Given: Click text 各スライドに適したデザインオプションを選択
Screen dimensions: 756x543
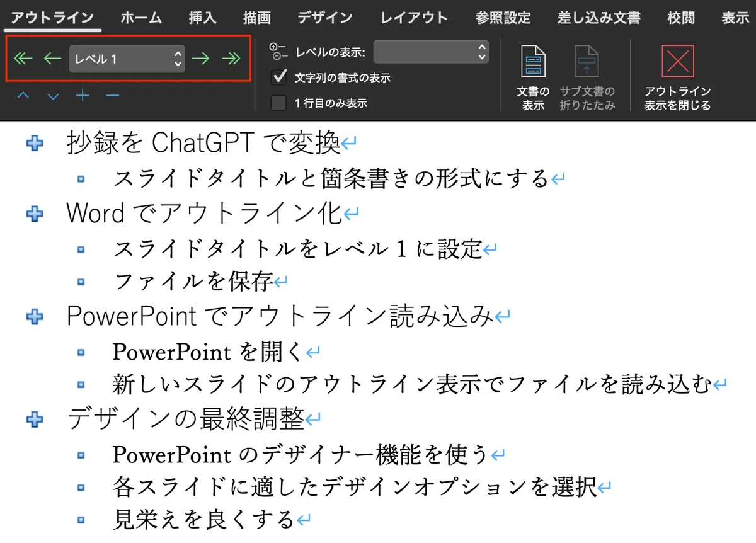Looking at the screenshot, I should point(355,486).
